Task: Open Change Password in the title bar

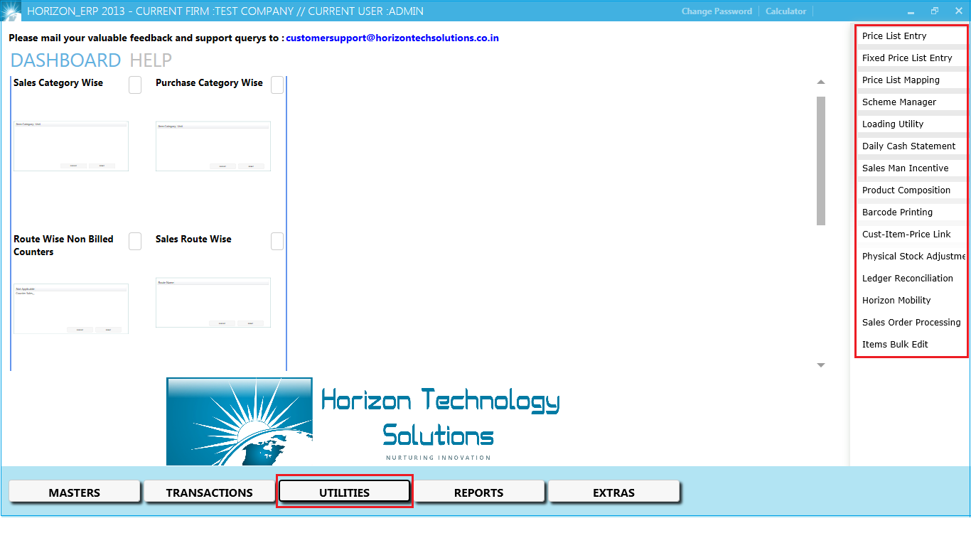Action: (716, 11)
